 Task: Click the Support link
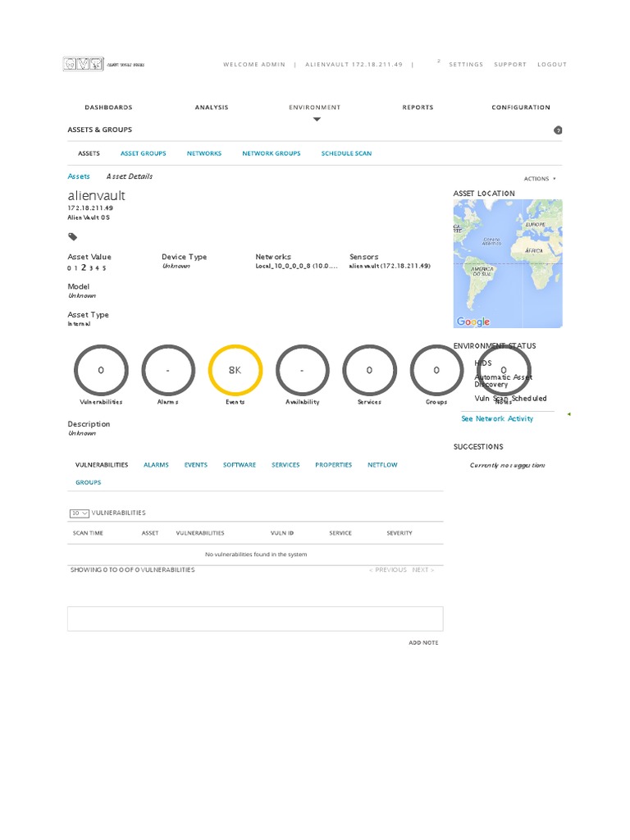pyautogui.click(x=510, y=64)
